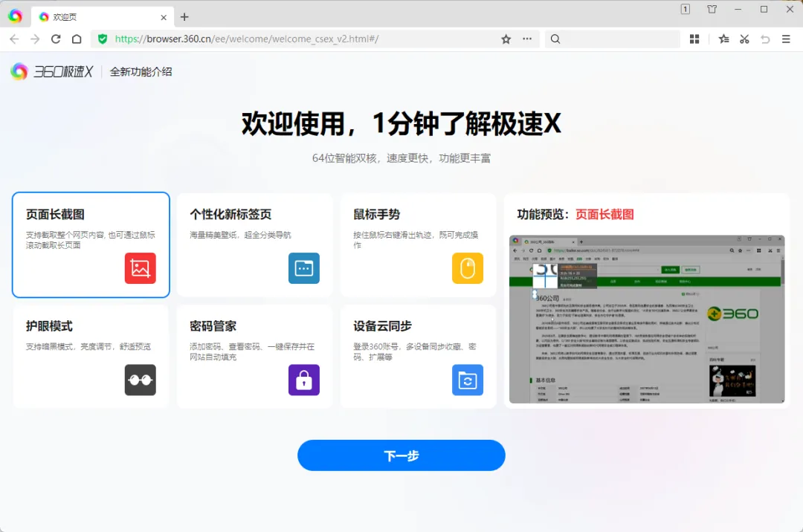Click the blue new tab page icon
The height and width of the screenshot is (532, 803).
(x=304, y=268)
